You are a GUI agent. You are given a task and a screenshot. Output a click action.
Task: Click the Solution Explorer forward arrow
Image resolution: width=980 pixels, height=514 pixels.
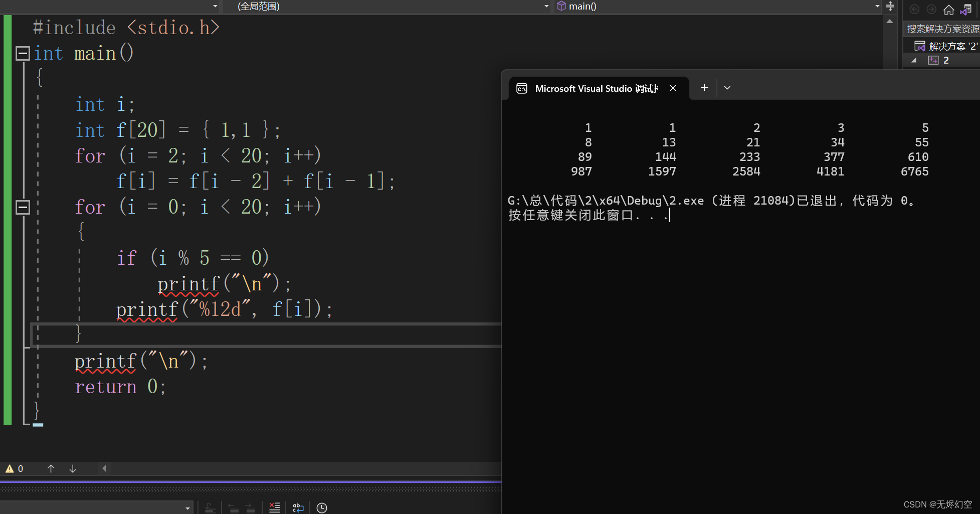(x=931, y=10)
